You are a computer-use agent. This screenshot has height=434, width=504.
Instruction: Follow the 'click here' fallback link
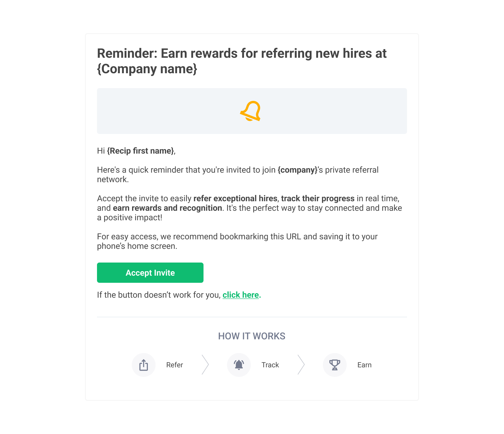[241, 295]
